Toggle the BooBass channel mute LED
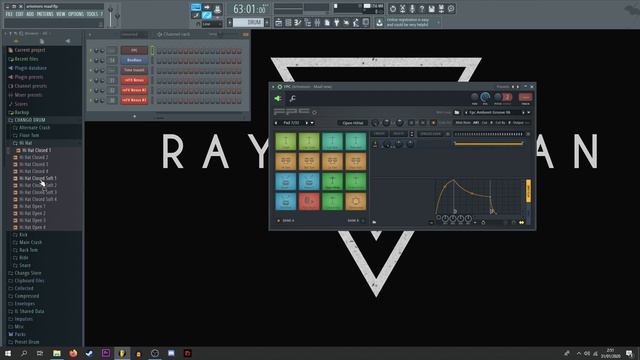The image size is (640, 360). (91, 60)
